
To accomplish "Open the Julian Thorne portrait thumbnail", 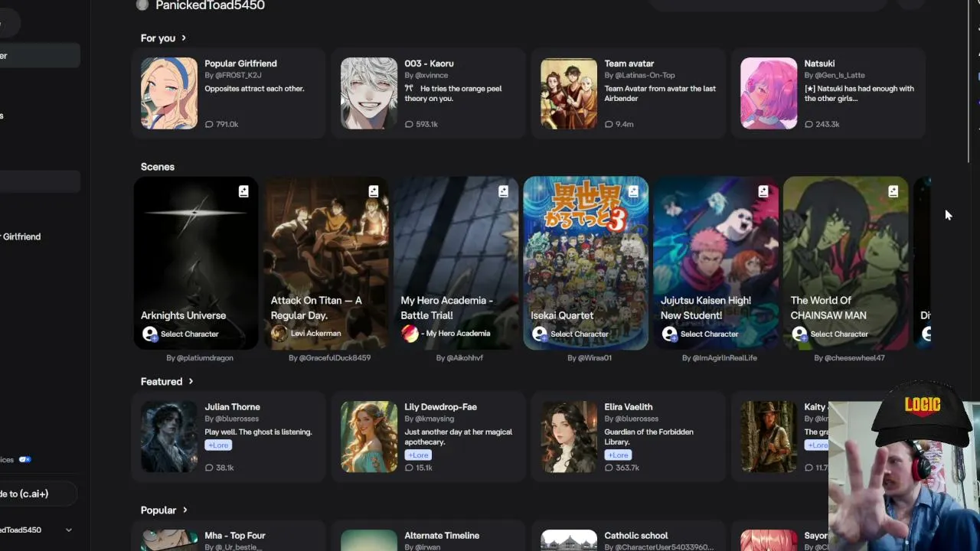I will click(x=169, y=437).
